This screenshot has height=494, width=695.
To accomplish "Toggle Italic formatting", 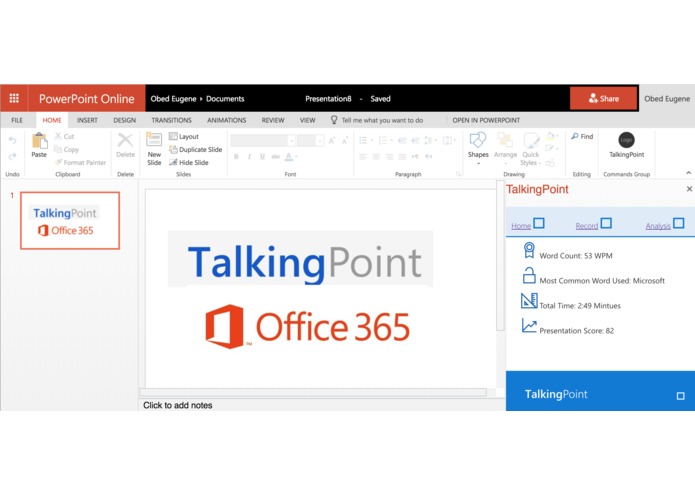I will click(249, 156).
